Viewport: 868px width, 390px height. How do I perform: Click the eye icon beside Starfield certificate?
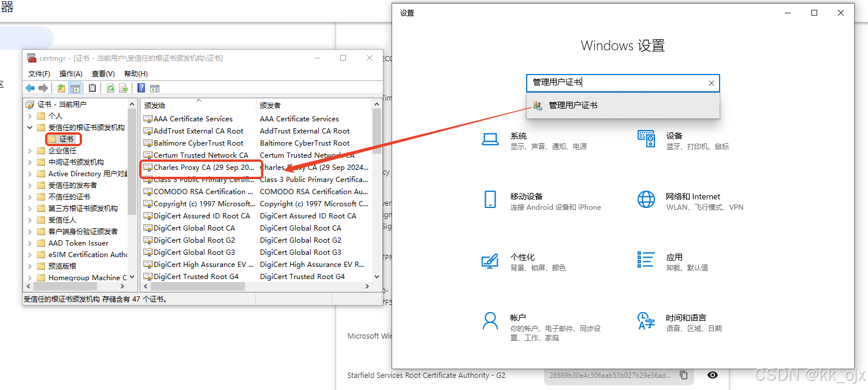(x=713, y=375)
